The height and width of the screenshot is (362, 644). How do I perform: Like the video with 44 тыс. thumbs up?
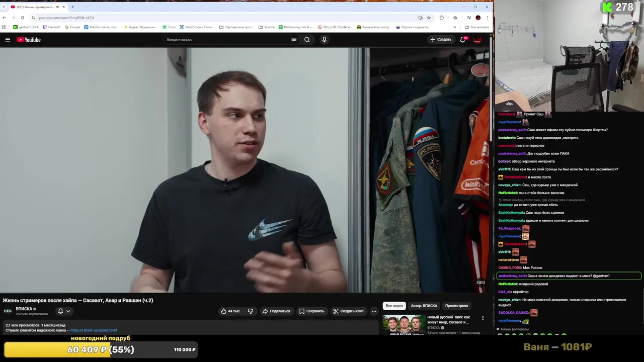(230, 311)
